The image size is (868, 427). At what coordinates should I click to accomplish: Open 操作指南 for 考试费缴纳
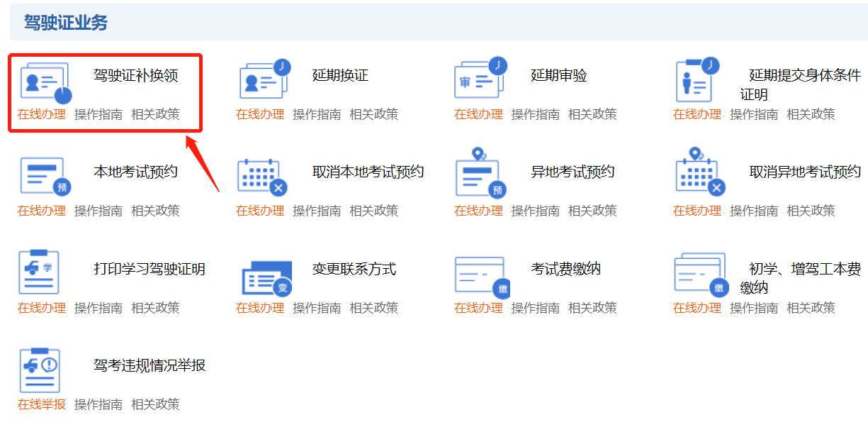pyautogui.click(x=536, y=308)
